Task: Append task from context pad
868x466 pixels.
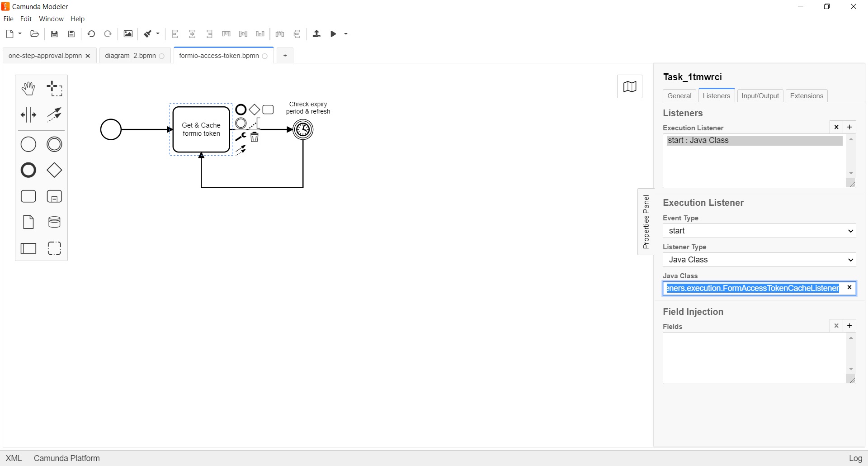Action: (268, 110)
